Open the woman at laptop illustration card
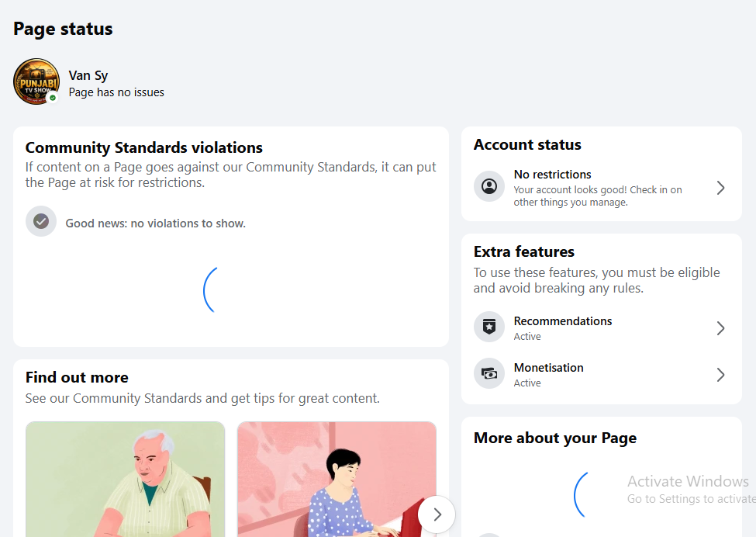The width and height of the screenshot is (756, 537). coord(337,479)
